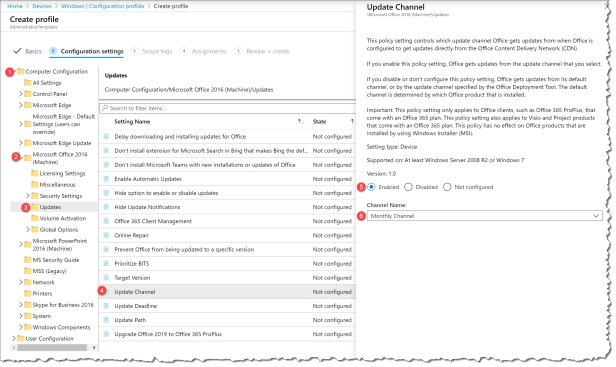Viewport: 616px width, 367px height.
Task: Expand the Microsoft PowerPoint 2016 node
Action: click(20, 244)
